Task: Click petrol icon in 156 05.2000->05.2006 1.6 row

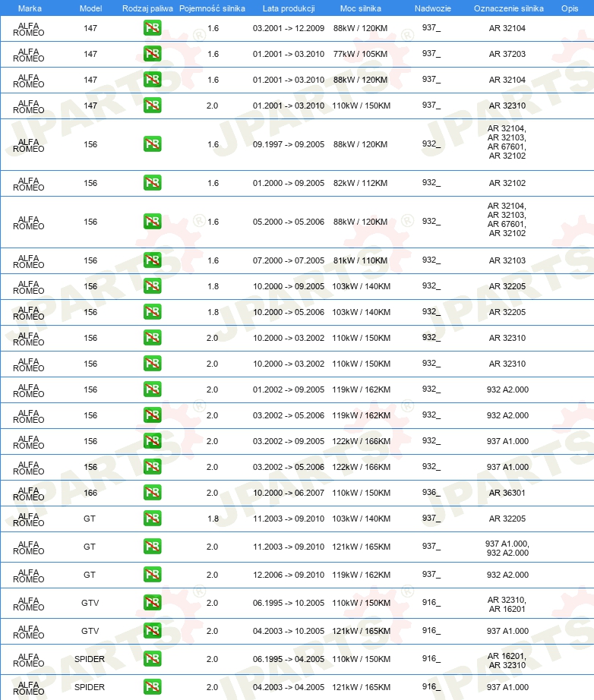Action: point(152,222)
